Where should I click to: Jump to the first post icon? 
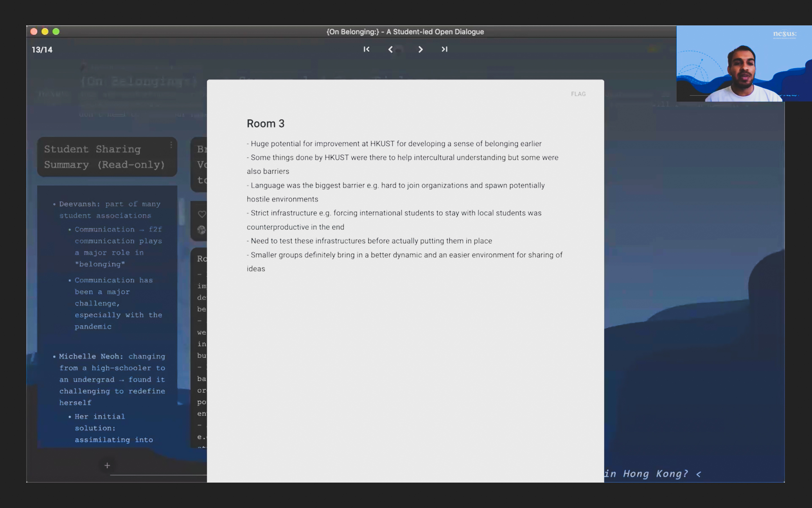point(367,49)
